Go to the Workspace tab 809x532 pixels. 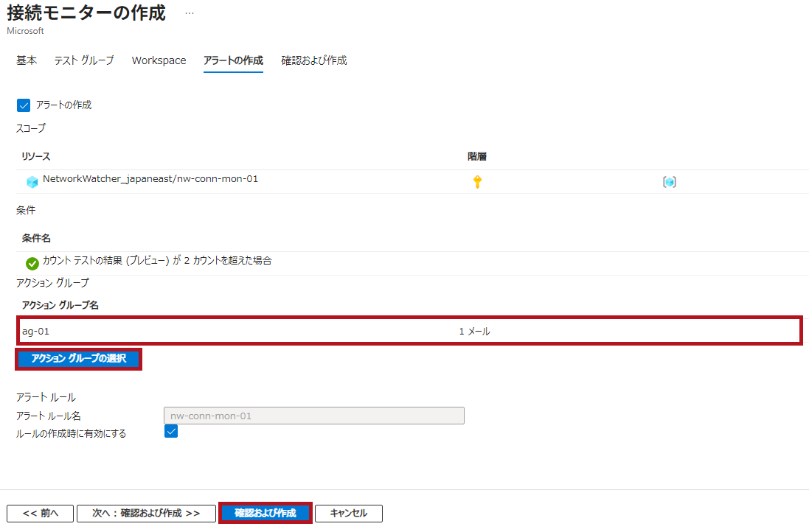pyautogui.click(x=159, y=60)
